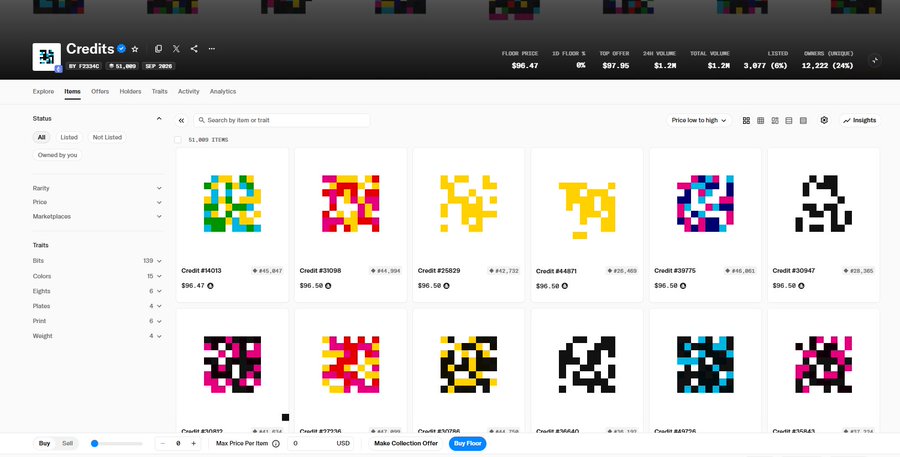Open the Analytics tab
This screenshot has height=457, width=900.
223,92
